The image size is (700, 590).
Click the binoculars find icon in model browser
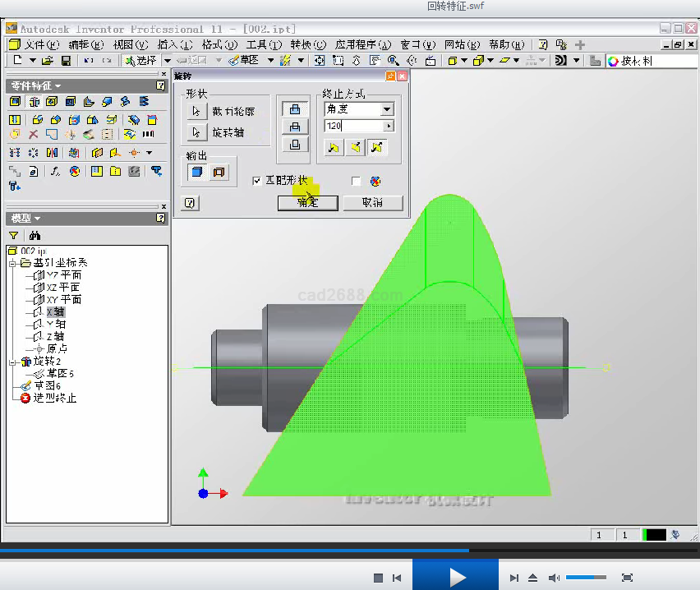click(35, 235)
